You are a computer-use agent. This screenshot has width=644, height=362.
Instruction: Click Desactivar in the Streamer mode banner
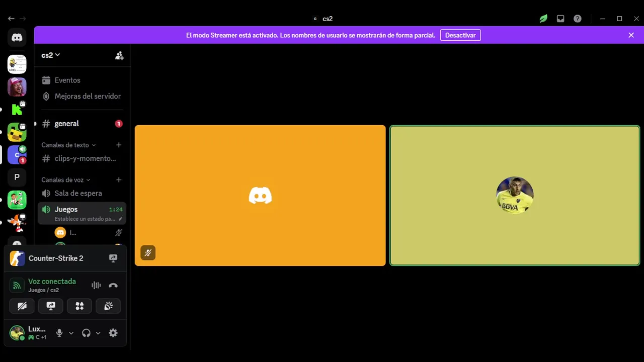(460, 35)
